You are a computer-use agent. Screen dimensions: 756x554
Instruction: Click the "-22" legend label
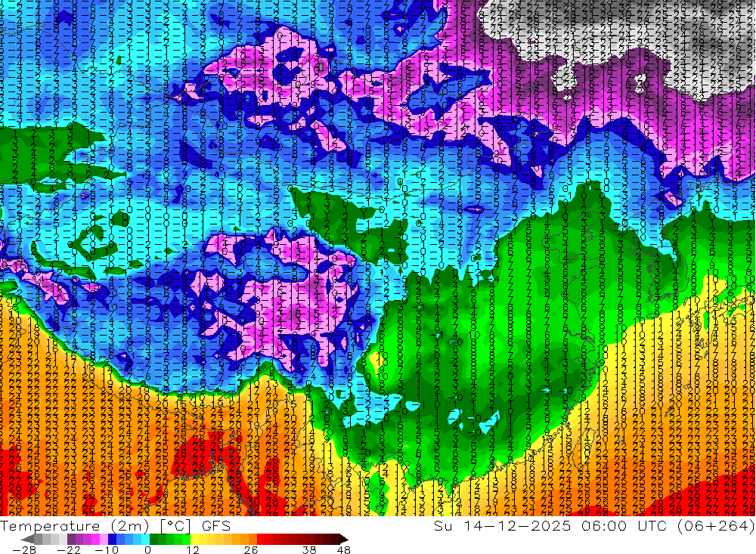click(69, 550)
